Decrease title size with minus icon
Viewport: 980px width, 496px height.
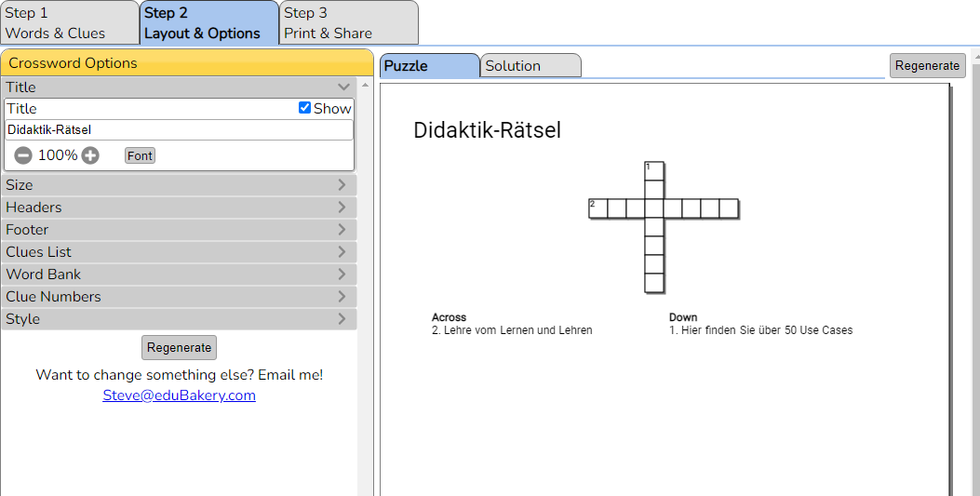click(x=23, y=155)
